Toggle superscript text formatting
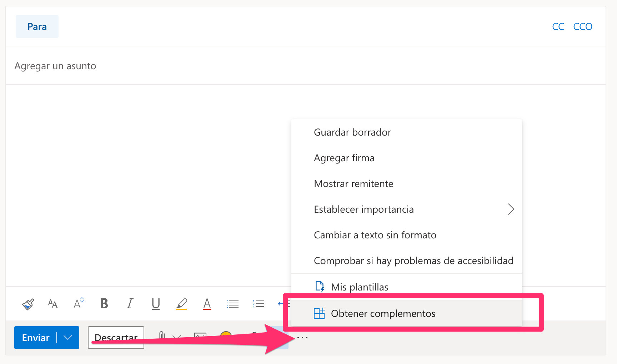The height and width of the screenshot is (364, 617). pos(79,303)
